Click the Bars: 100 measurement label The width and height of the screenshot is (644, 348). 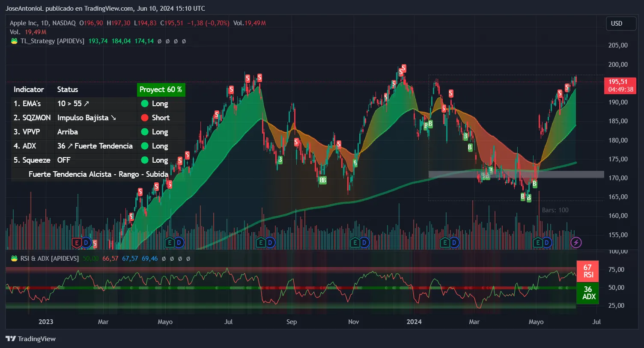click(x=555, y=210)
